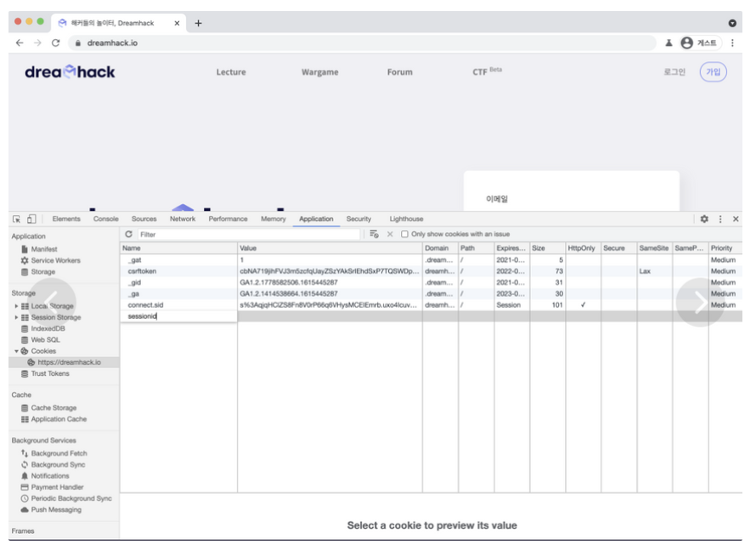
Task: Open Wargame navigation link
Action: (x=320, y=72)
